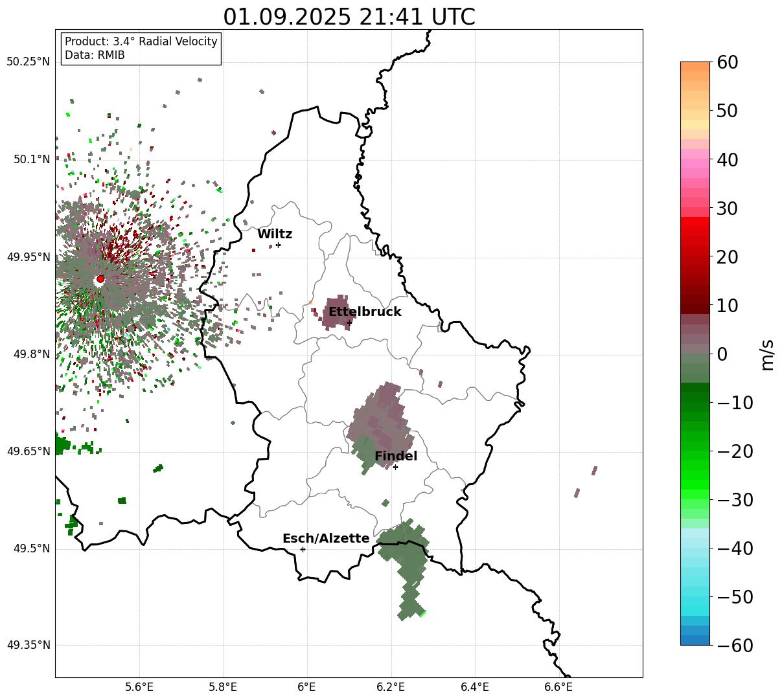The width and height of the screenshot is (782, 700).
Task: Click the Esch/Alzette town label
Action: [326, 538]
